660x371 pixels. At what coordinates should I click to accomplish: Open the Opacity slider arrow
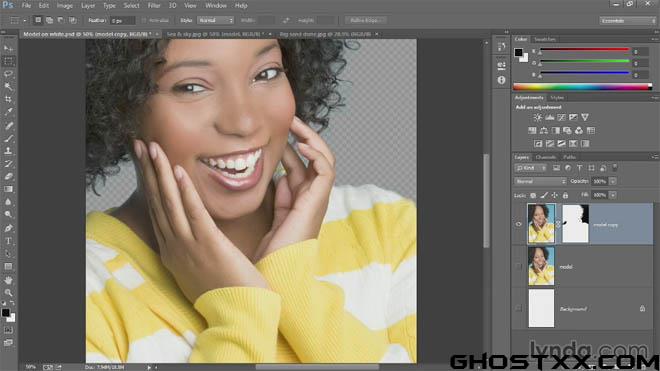click(613, 181)
